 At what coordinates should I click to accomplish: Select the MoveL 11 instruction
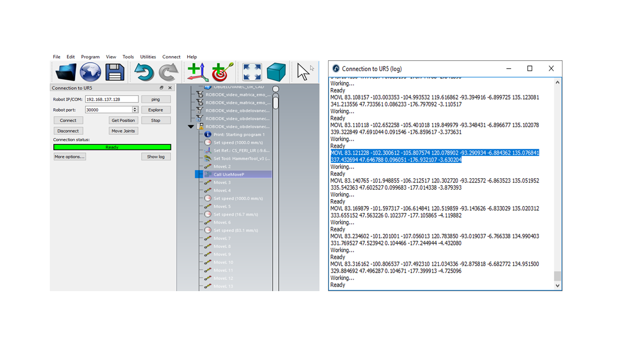(223, 270)
